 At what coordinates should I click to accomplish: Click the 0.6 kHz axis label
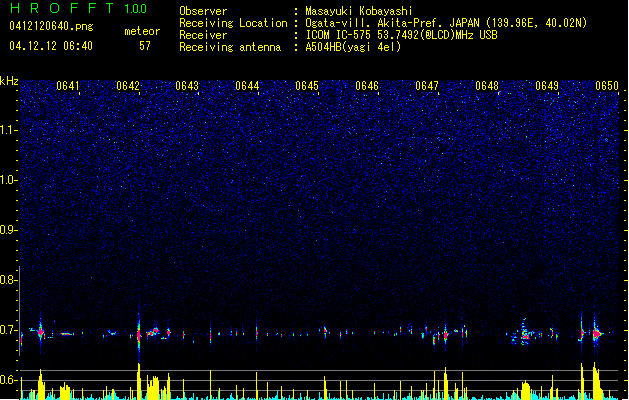tap(9, 380)
